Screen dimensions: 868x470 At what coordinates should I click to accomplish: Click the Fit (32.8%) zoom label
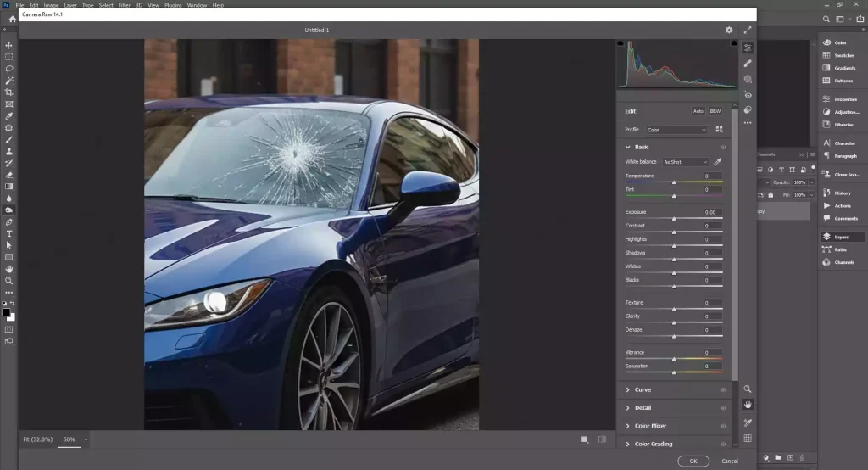(x=37, y=439)
